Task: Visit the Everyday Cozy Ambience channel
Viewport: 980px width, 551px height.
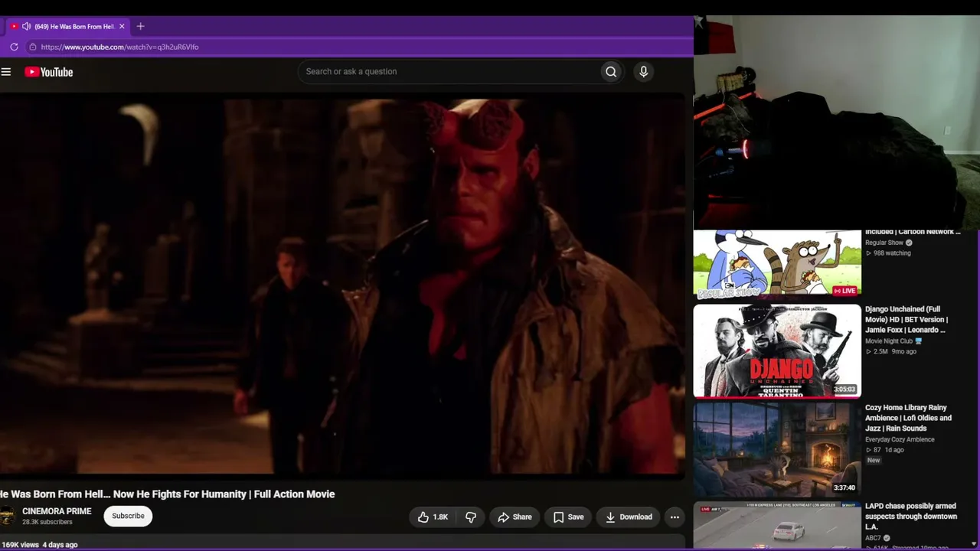Action: 900,439
